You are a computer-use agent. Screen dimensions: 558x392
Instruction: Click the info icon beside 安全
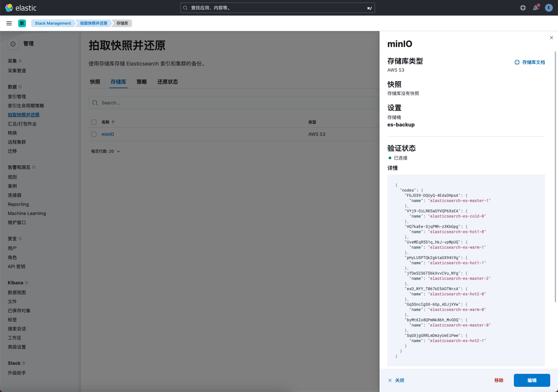(x=20, y=239)
